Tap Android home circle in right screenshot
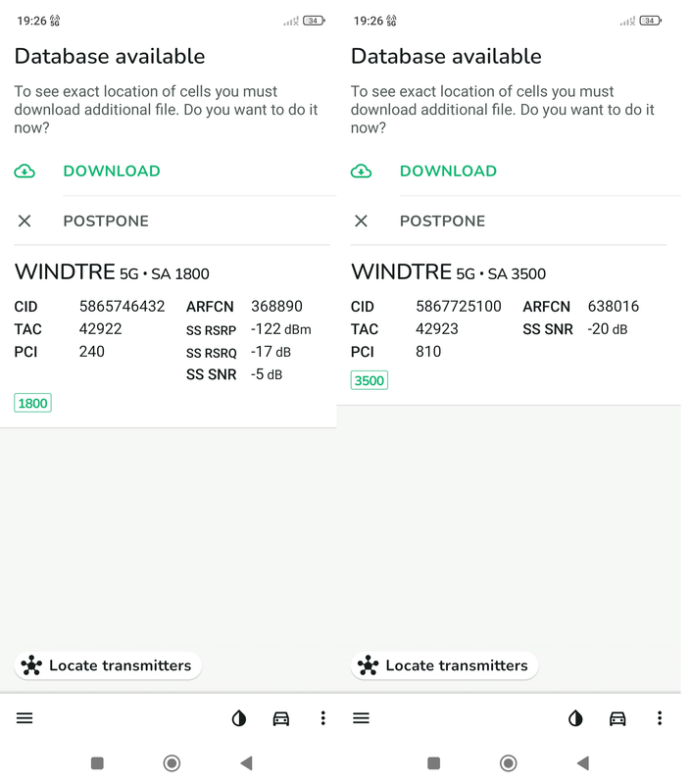 point(508,763)
